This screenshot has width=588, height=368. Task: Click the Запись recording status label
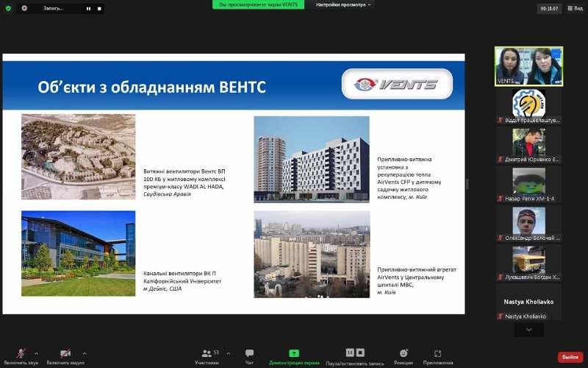coord(53,8)
